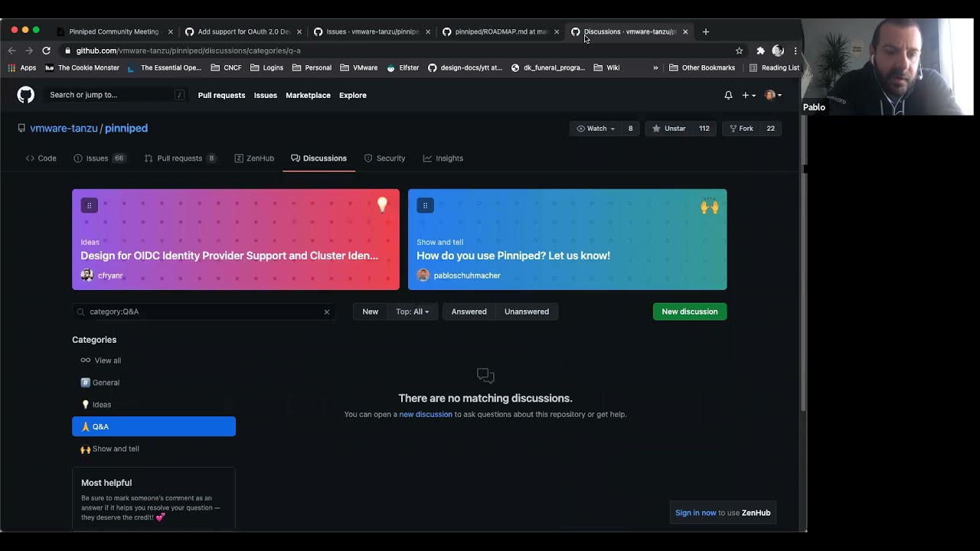Click the GitHub logo home icon
Image resolution: width=980 pixels, height=551 pixels.
pos(26,95)
